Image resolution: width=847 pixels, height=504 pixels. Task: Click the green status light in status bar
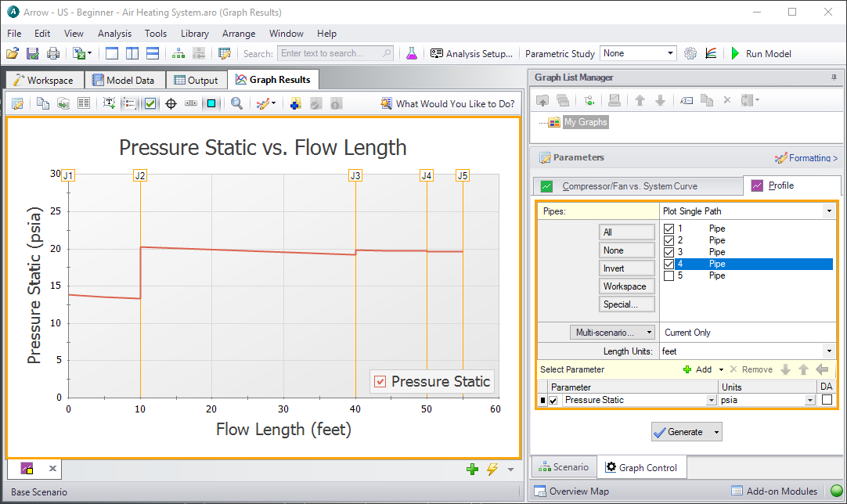pos(837,491)
